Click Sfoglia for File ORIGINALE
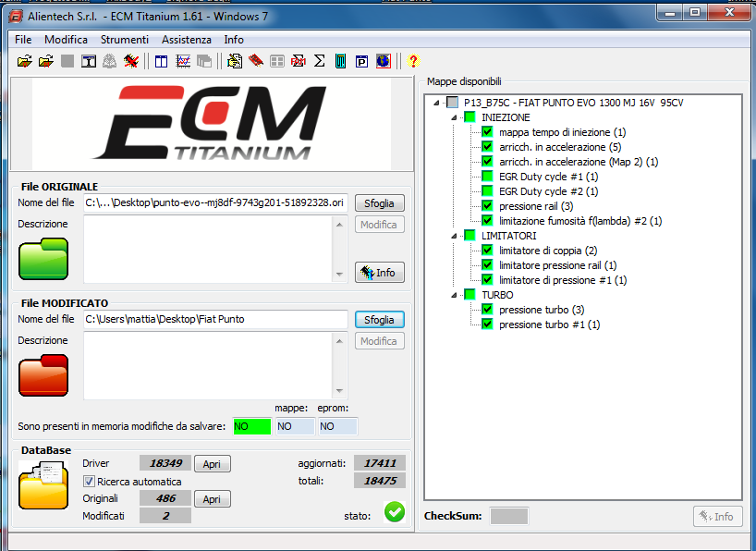This screenshot has width=756, height=551. click(x=380, y=203)
